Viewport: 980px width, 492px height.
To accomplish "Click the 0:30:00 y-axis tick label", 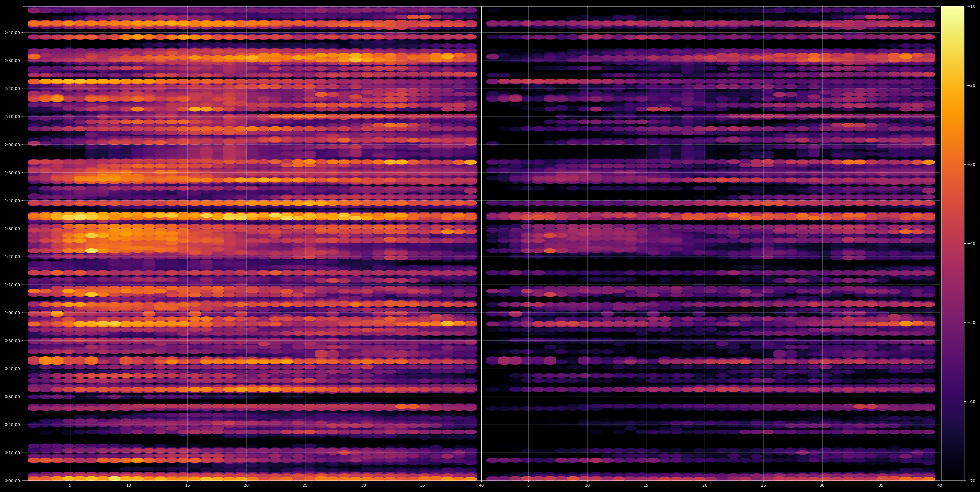I will [12, 396].
